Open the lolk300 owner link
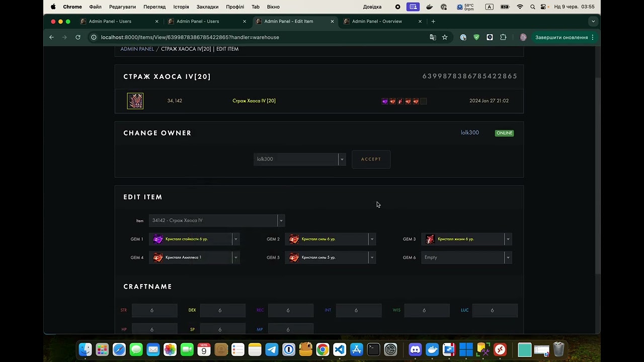The width and height of the screenshot is (644, 362). tap(470, 133)
